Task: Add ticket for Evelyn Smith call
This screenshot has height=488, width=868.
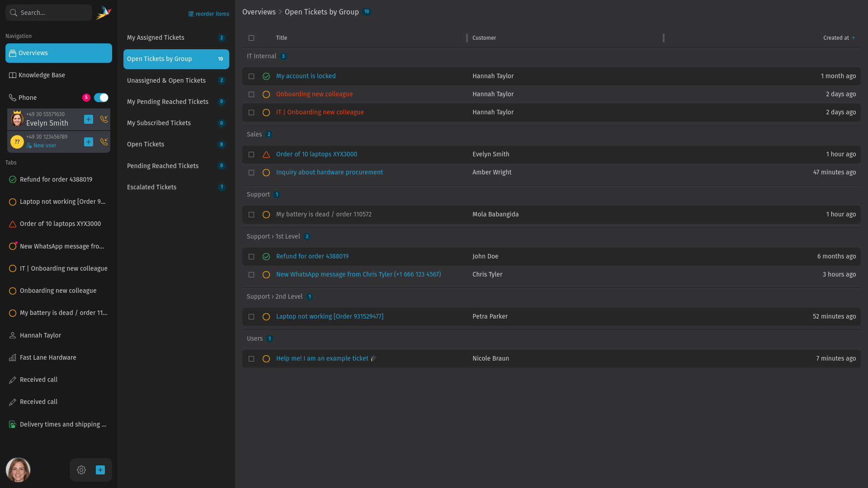Action: click(x=89, y=119)
